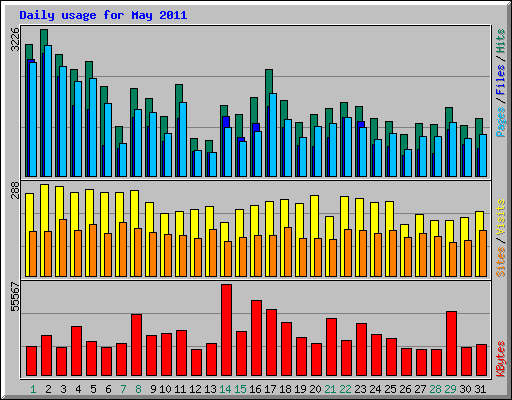512x400 pixels.
Task: Click the 'Files' legend label
Action: pyautogui.click(x=500, y=80)
